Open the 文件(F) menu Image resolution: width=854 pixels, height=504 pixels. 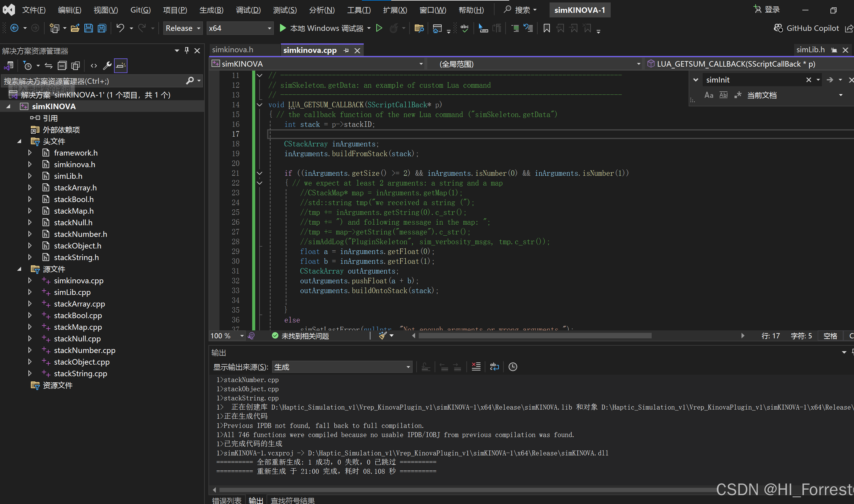click(x=34, y=10)
